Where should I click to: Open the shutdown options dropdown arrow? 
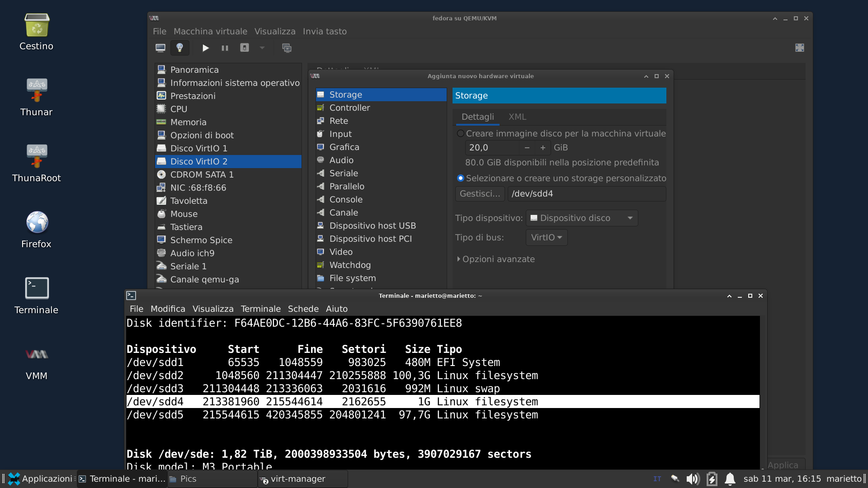pyautogui.click(x=262, y=48)
